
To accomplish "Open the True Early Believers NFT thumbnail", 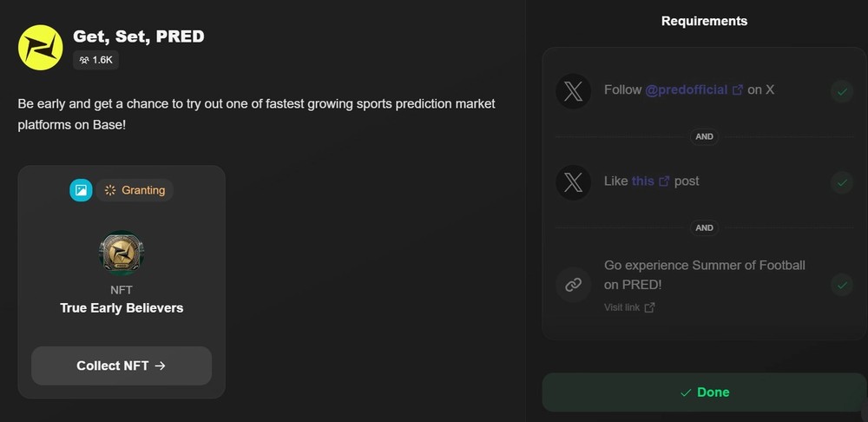I will click(122, 253).
